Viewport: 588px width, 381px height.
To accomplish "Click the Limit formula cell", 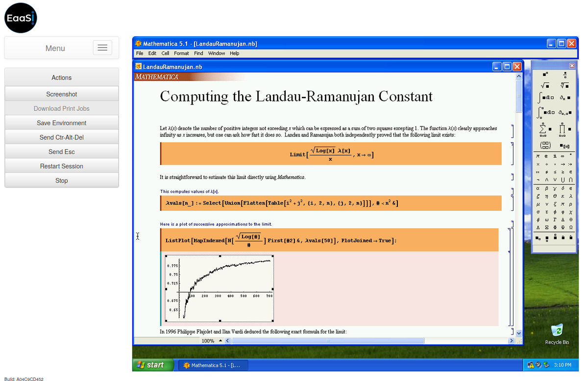I will 331,153.
